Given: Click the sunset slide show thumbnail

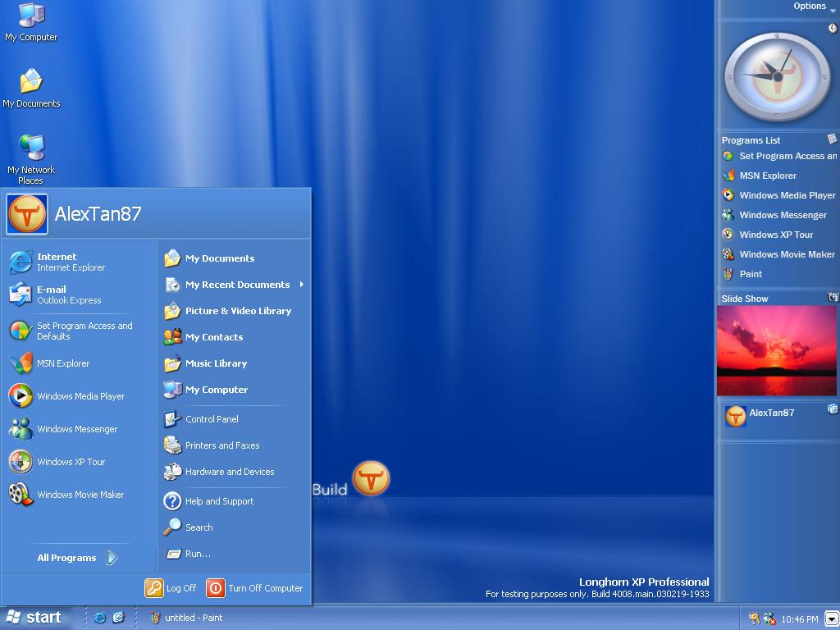Looking at the screenshot, I should point(776,351).
